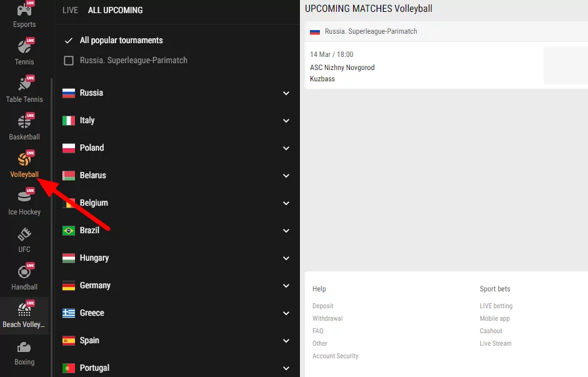
Task: Select the Handball sidebar icon
Action: [24, 276]
